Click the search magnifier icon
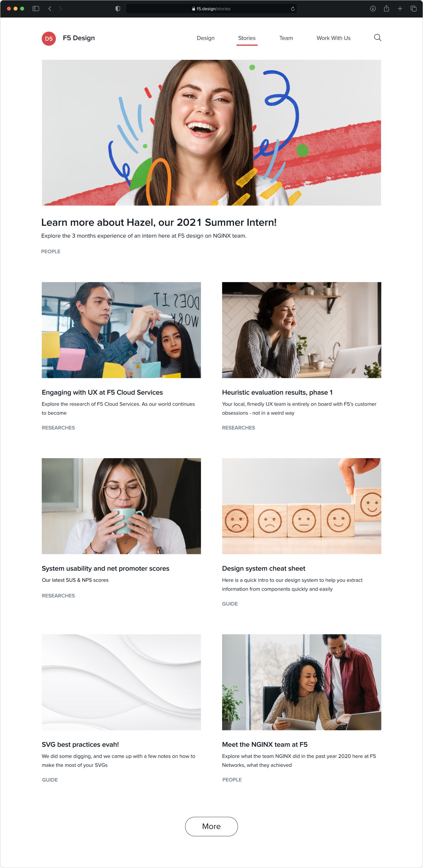The width and height of the screenshot is (423, 868). pyautogui.click(x=377, y=38)
